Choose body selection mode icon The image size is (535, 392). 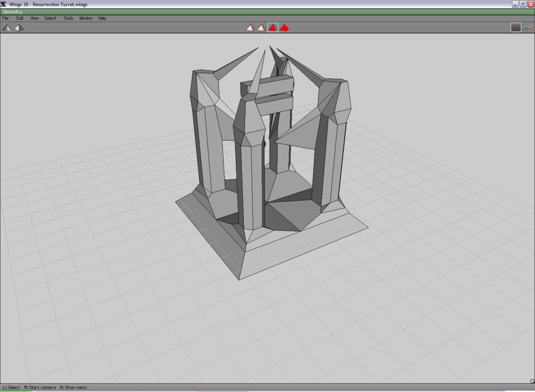pos(284,28)
